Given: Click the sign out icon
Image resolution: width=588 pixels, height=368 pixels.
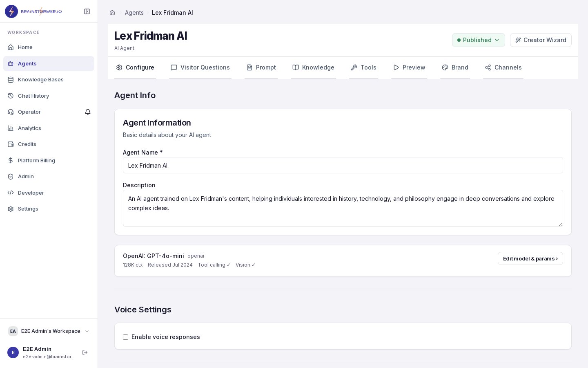Looking at the screenshot, I should pyautogui.click(x=85, y=352).
